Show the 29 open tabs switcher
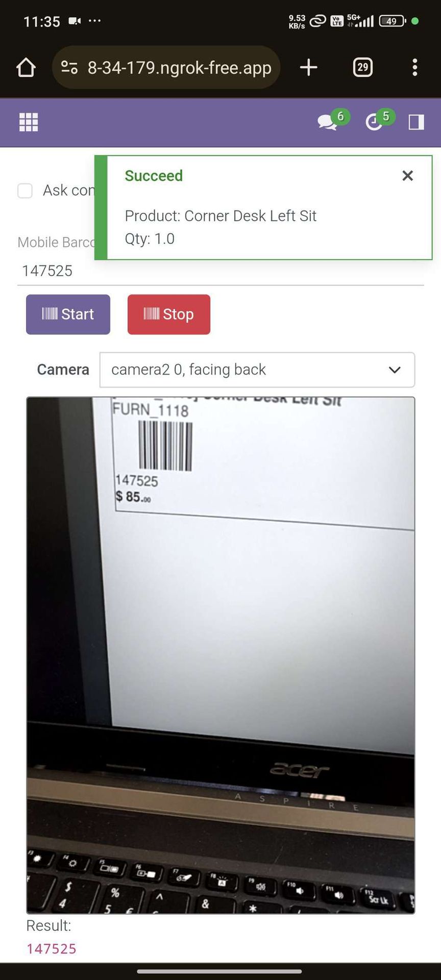The image size is (441, 980). pos(363,67)
